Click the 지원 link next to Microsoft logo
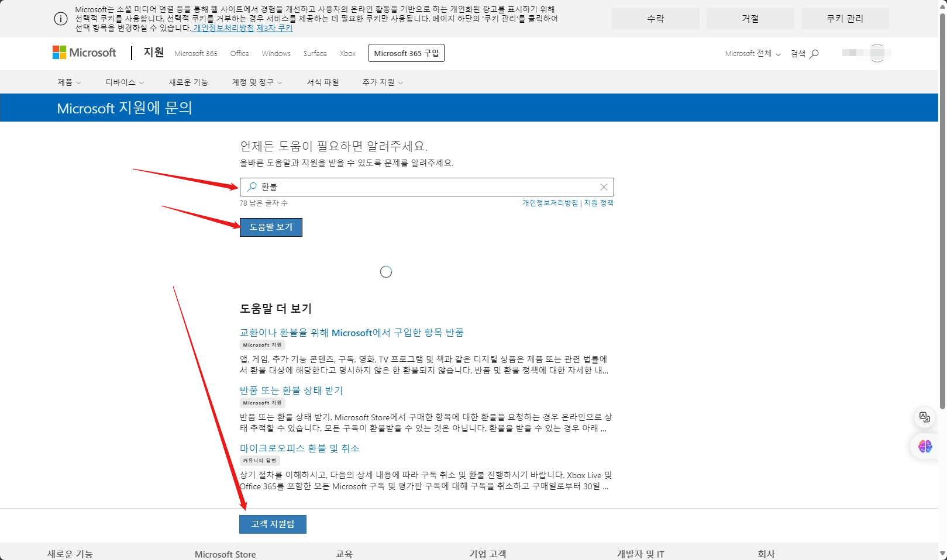The height and width of the screenshot is (560, 947). [154, 53]
